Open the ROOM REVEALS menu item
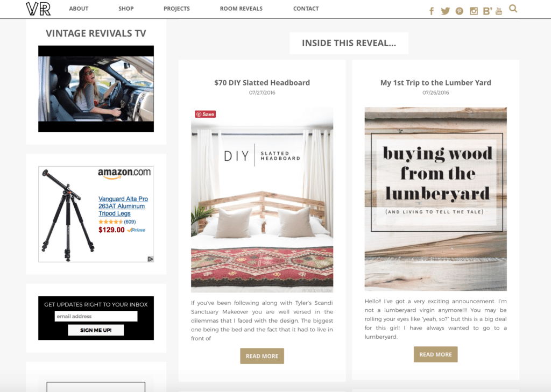Screen dimensions: 551x392 (x=241, y=9)
